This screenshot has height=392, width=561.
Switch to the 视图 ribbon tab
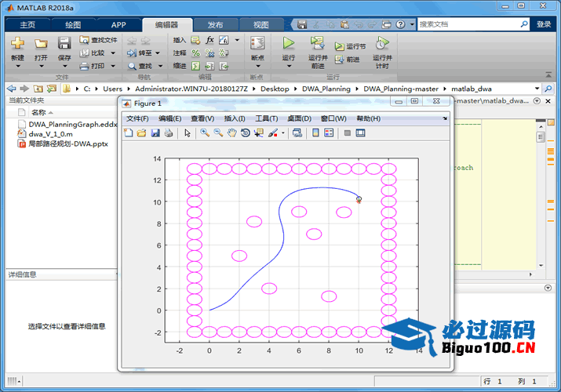tap(260, 24)
